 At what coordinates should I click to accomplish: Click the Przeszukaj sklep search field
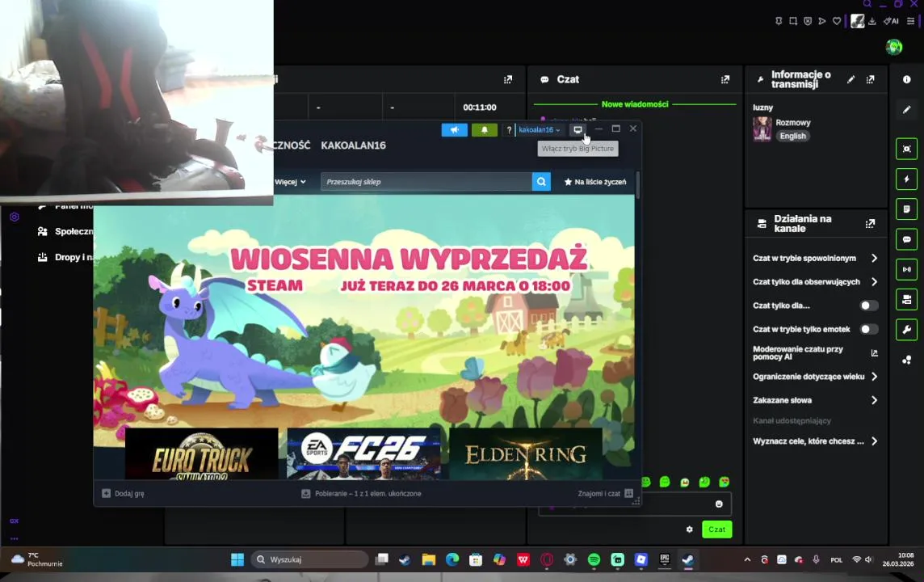(426, 182)
